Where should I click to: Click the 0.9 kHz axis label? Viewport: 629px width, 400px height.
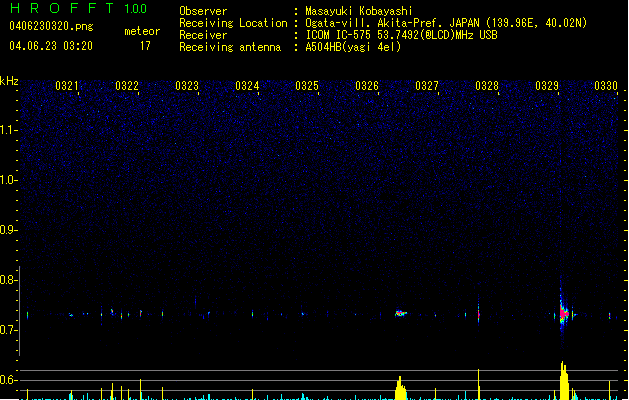click(x=8, y=230)
